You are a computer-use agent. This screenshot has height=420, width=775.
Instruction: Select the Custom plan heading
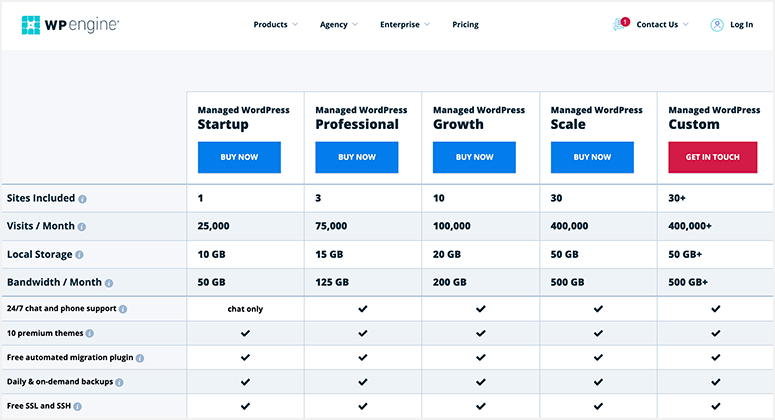[694, 125]
